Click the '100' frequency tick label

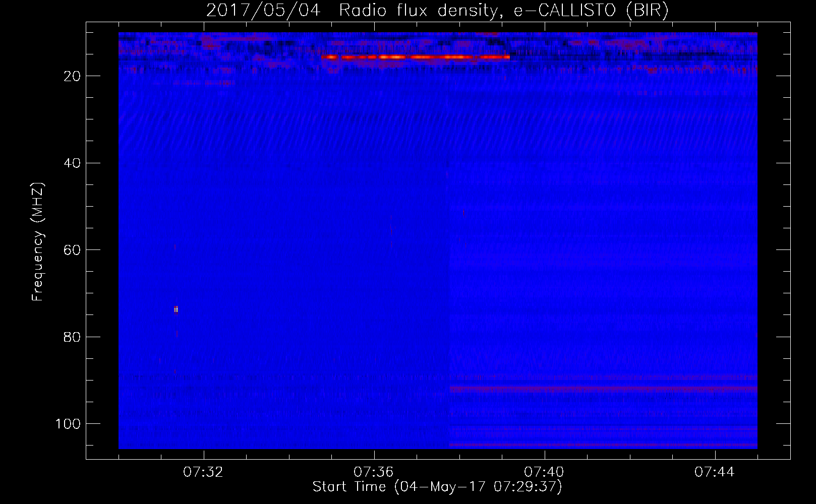pyautogui.click(x=68, y=424)
